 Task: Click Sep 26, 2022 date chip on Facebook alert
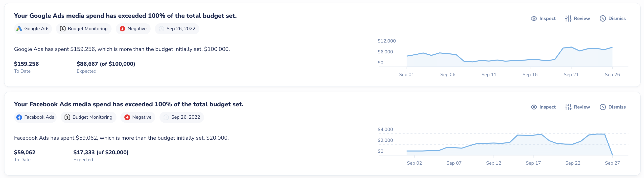pos(182,117)
